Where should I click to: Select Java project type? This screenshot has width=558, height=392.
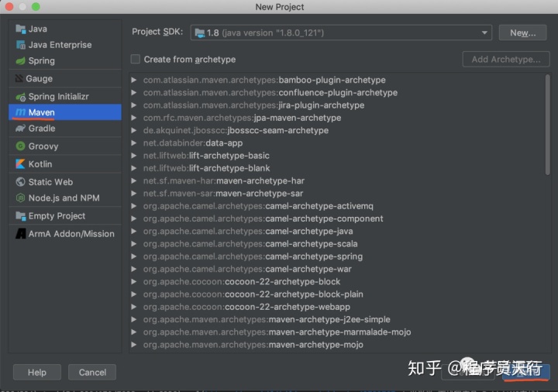[65, 29]
